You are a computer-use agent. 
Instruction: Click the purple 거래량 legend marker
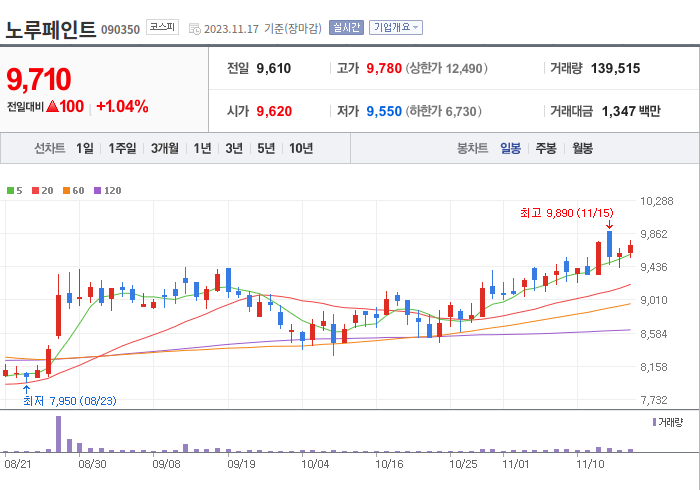pos(654,422)
